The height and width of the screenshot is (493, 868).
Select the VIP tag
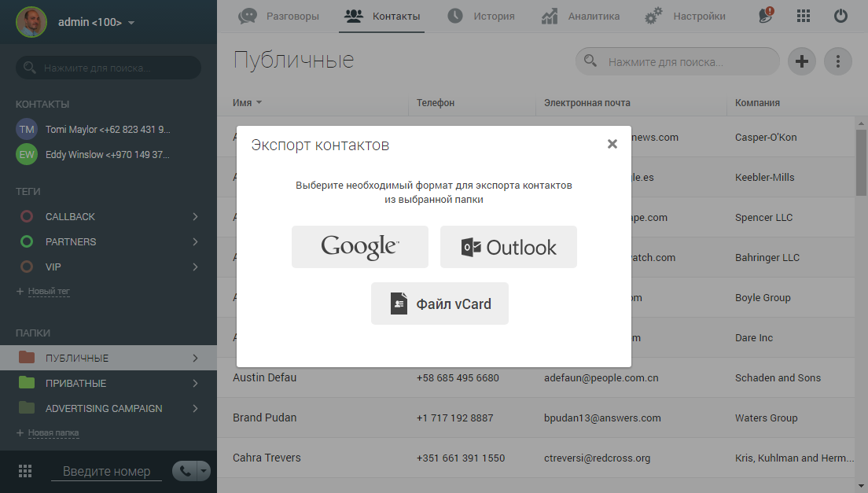(53, 267)
